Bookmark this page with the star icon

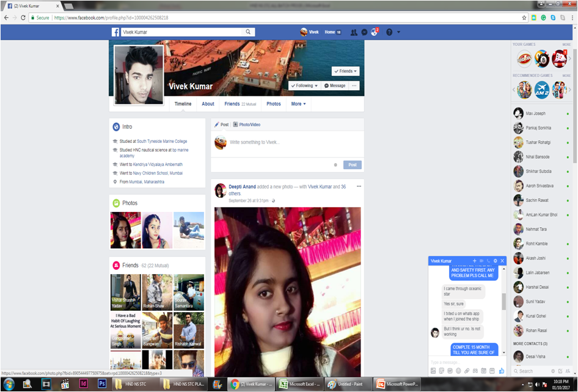point(524,18)
